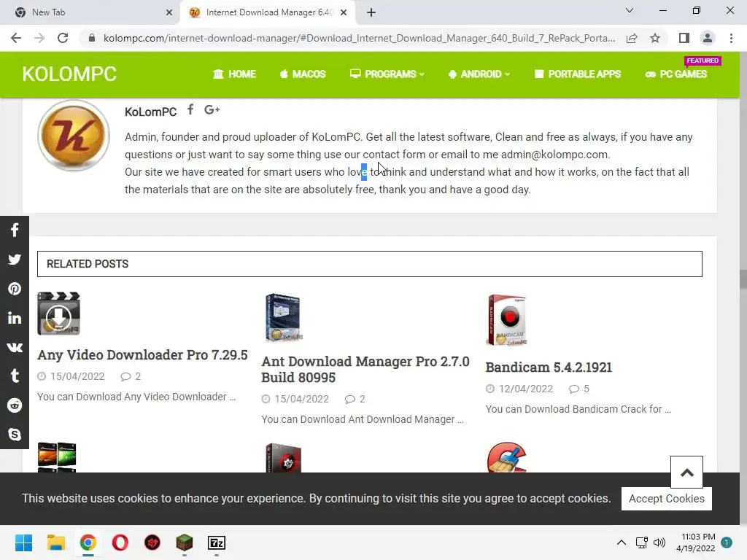
Task: Click the KoLomPC author name link
Action: pos(150,112)
